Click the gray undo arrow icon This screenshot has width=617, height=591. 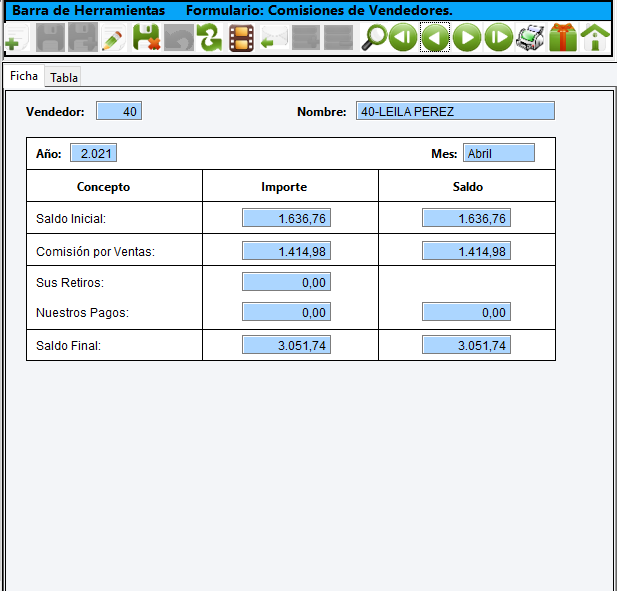coord(179,38)
